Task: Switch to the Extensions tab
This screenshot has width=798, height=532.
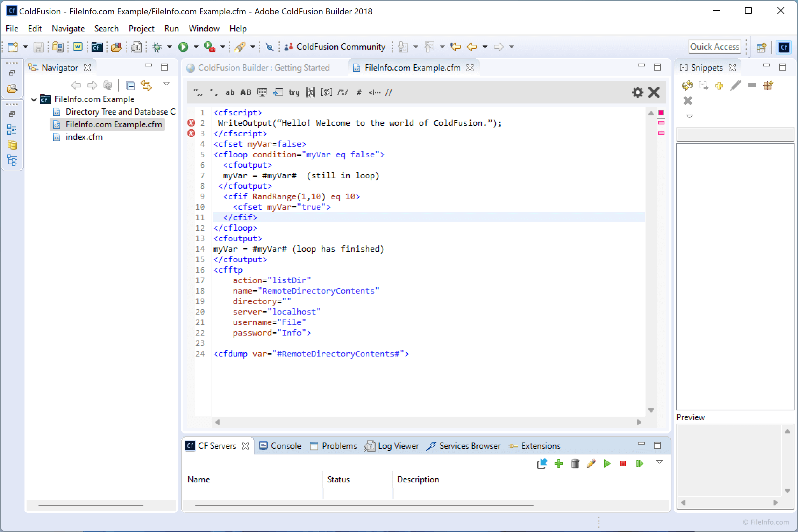Action: (534, 446)
